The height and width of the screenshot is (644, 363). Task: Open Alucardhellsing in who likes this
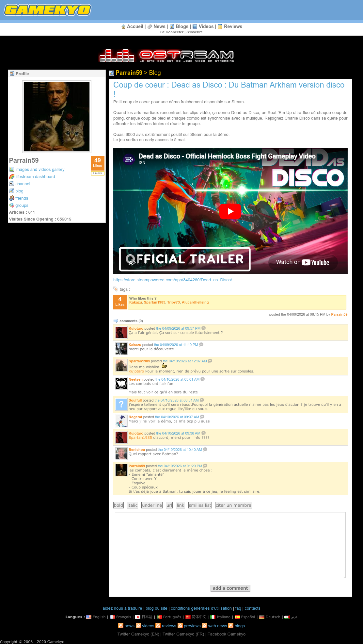pos(195,302)
